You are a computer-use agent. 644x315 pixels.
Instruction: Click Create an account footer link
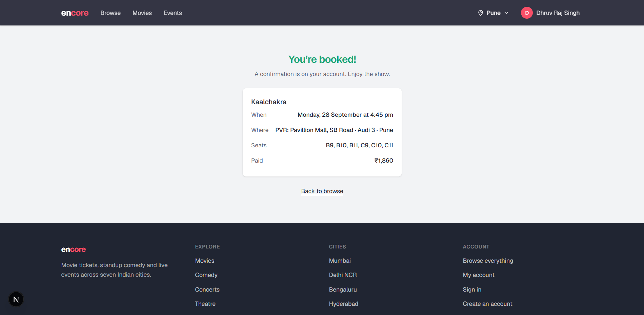coord(487,304)
